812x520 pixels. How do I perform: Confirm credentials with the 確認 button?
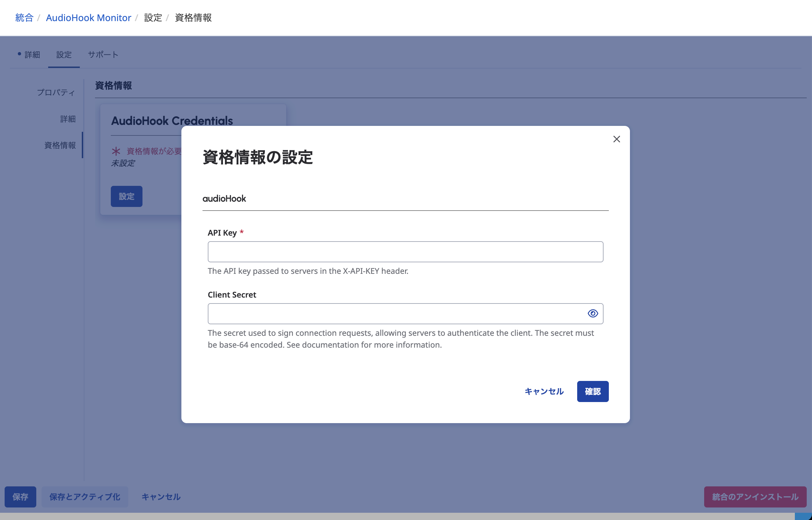tap(593, 391)
